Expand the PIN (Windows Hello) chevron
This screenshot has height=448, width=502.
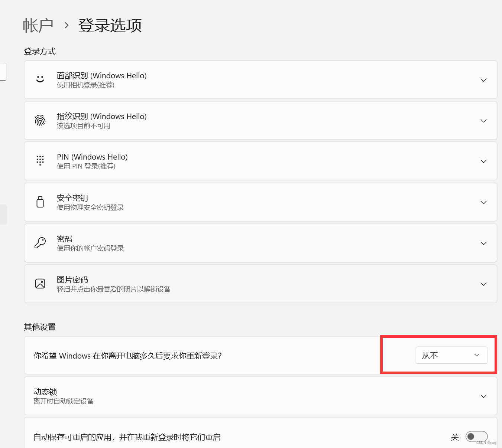point(483,161)
